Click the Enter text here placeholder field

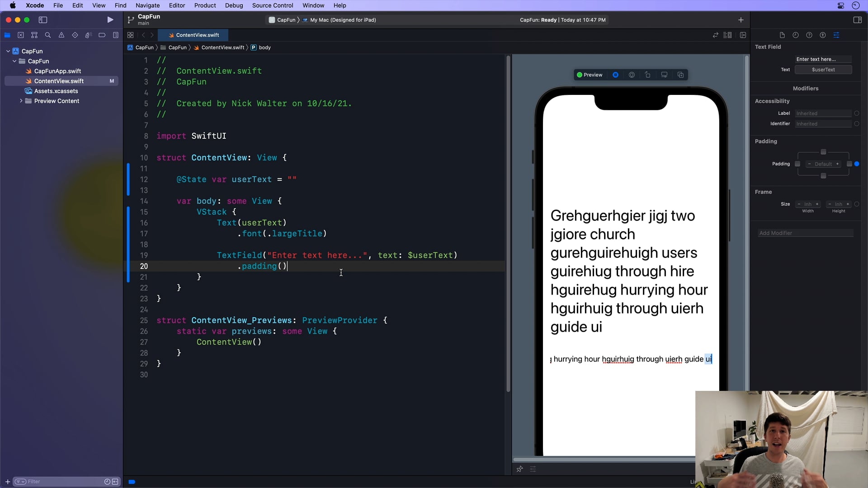coord(823,59)
